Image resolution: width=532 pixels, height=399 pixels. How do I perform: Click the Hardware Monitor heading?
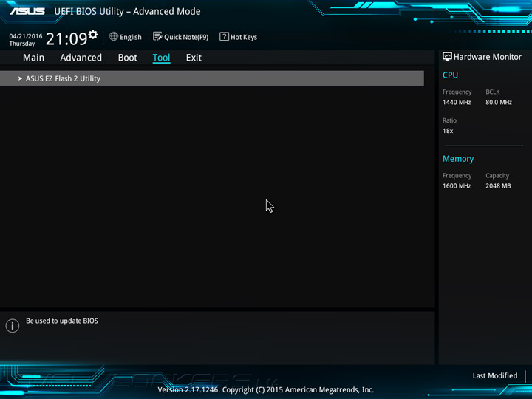(488, 57)
